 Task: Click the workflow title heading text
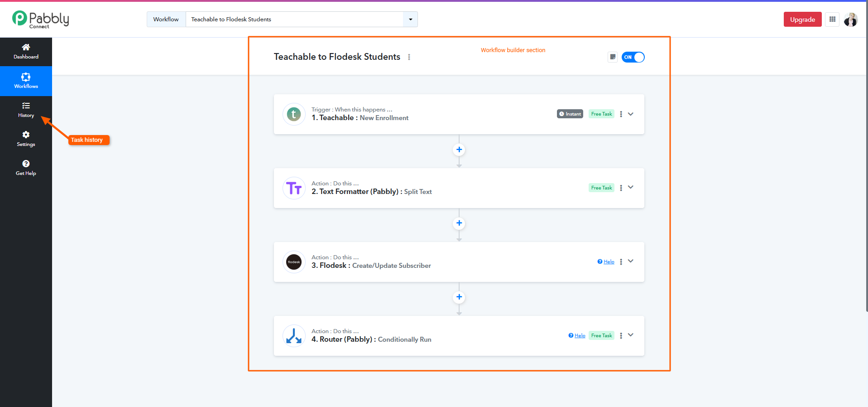coord(337,57)
